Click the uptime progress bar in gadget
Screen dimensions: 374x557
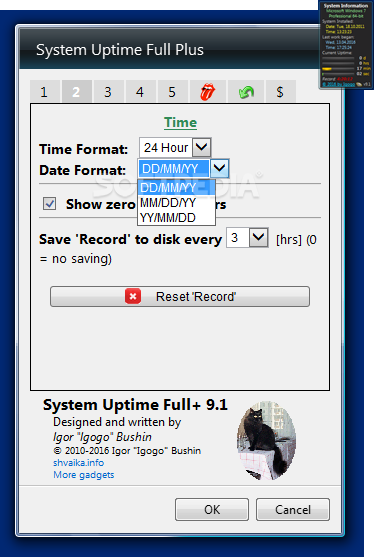tap(338, 69)
